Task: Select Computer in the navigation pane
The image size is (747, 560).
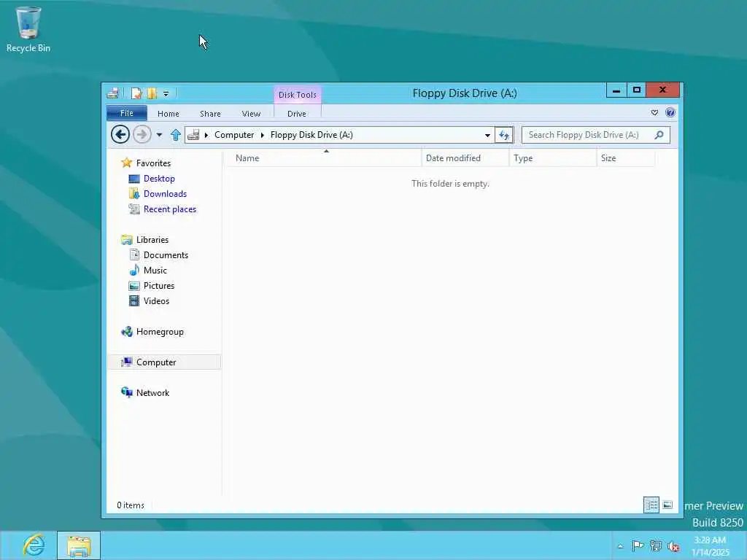Action: tap(164, 362)
